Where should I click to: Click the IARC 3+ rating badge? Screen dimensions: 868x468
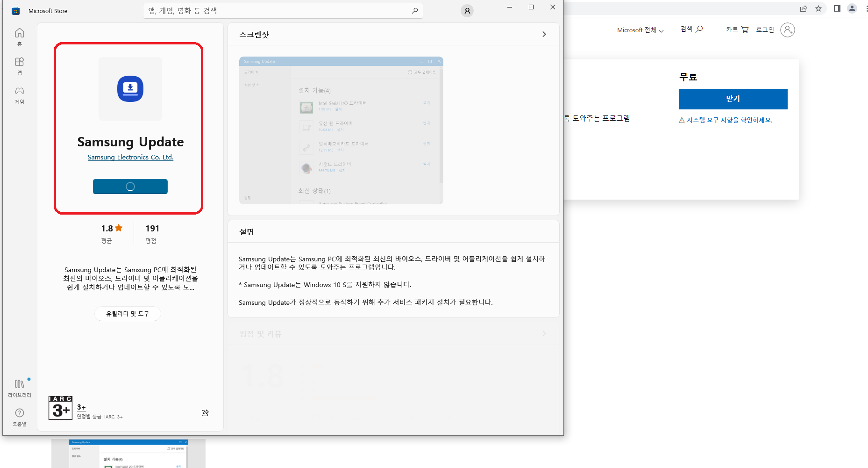61,408
